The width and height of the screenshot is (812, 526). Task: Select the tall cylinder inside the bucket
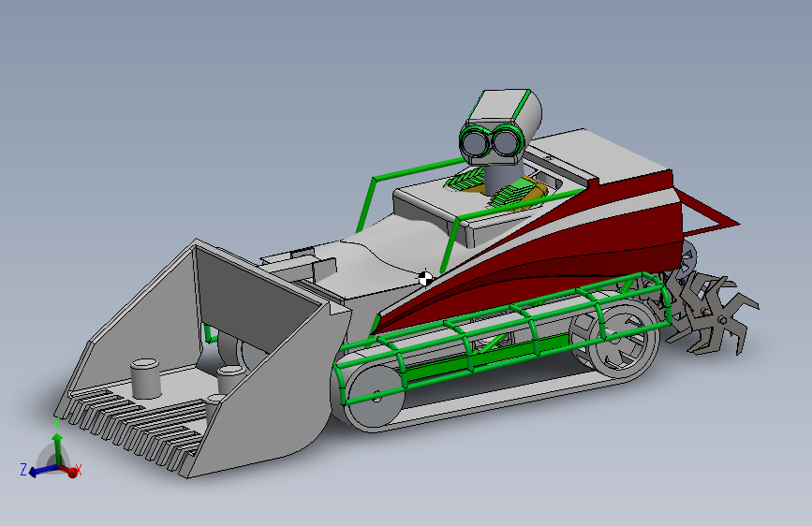[x=145, y=378]
